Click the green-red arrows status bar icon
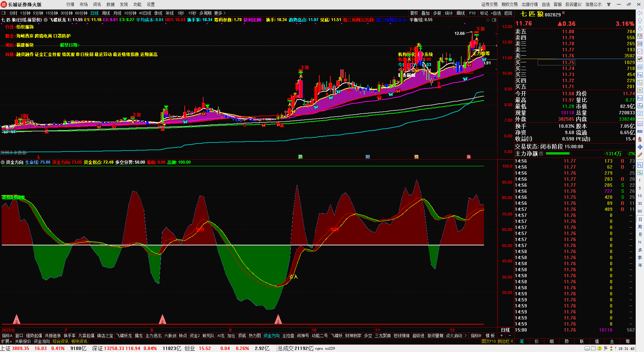The width and height of the screenshot is (644, 352). 611,349
